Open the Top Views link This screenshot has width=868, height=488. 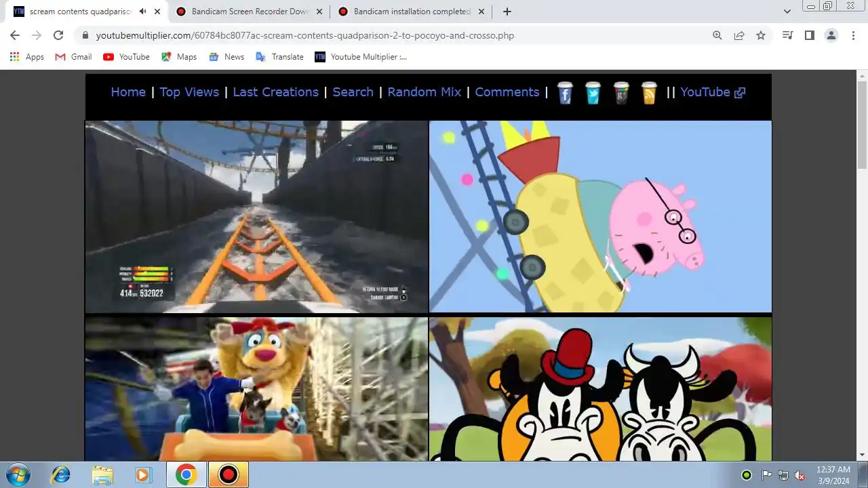189,92
